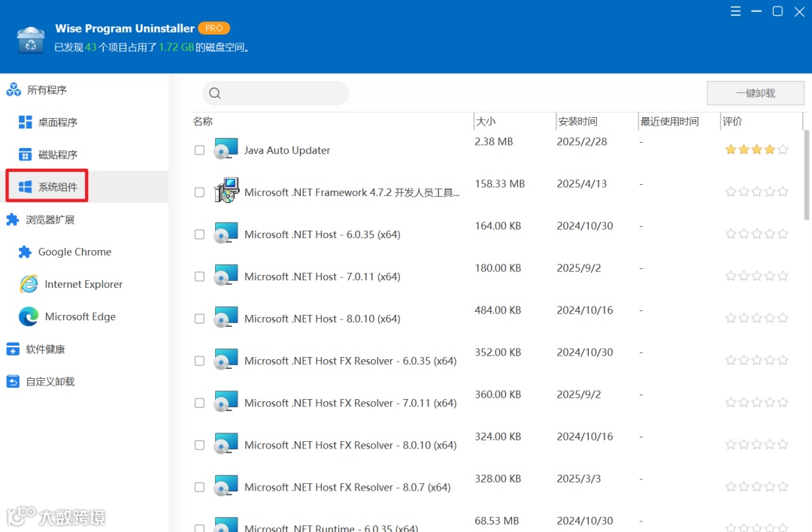Click the 自定义卸载 icon in sidebar
812x532 pixels.
tap(13, 382)
